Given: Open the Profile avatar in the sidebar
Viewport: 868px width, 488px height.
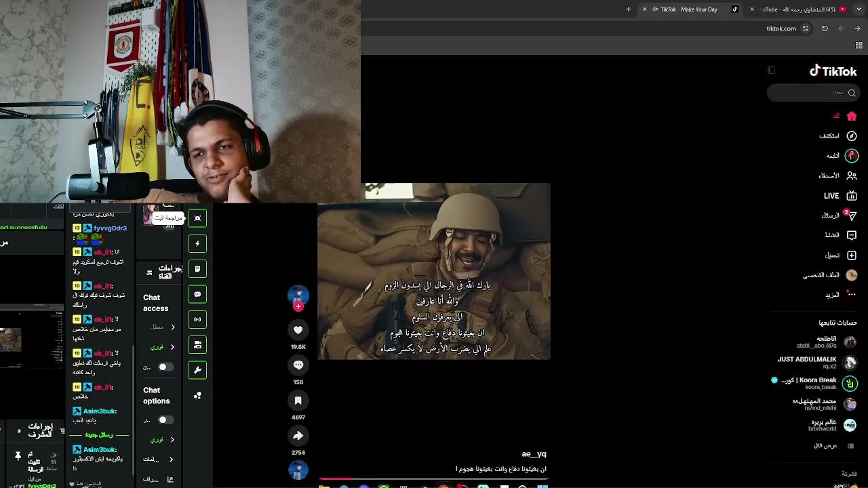Looking at the screenshot, I should pos(852,275).
